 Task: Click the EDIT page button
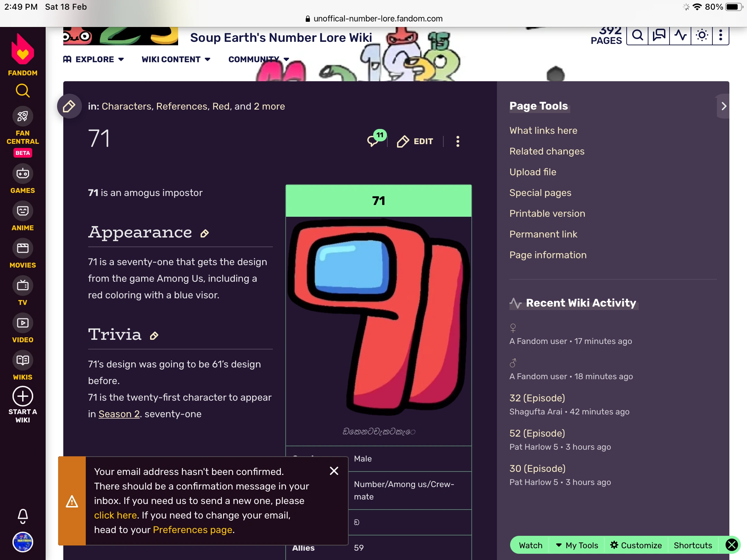click(x=415, y=141)
